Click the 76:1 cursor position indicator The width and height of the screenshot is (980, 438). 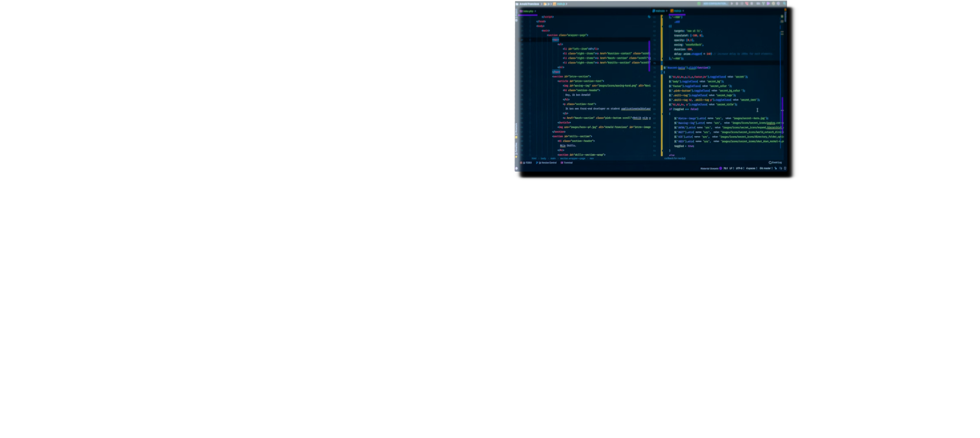click(x=725, y=169)
